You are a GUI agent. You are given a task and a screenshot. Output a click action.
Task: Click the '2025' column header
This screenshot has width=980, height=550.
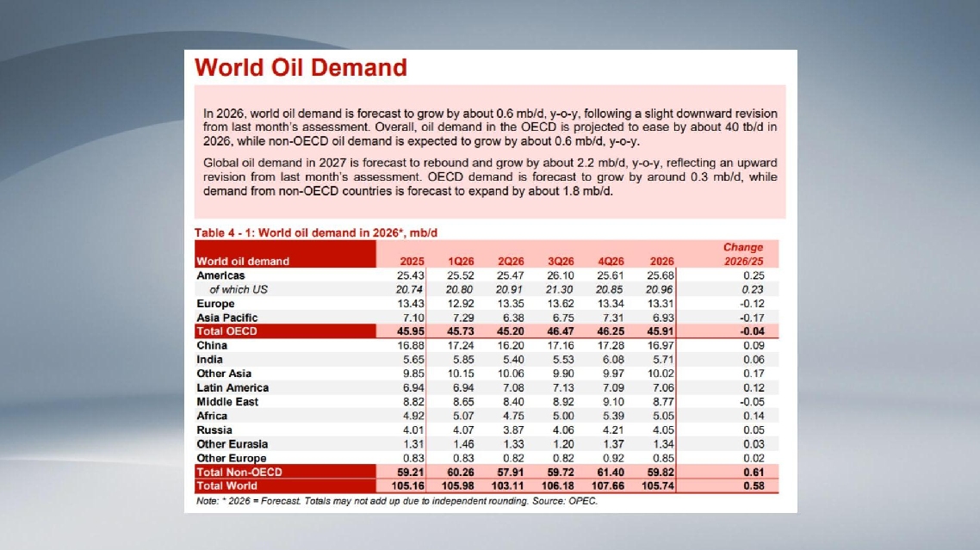point(412,262)
